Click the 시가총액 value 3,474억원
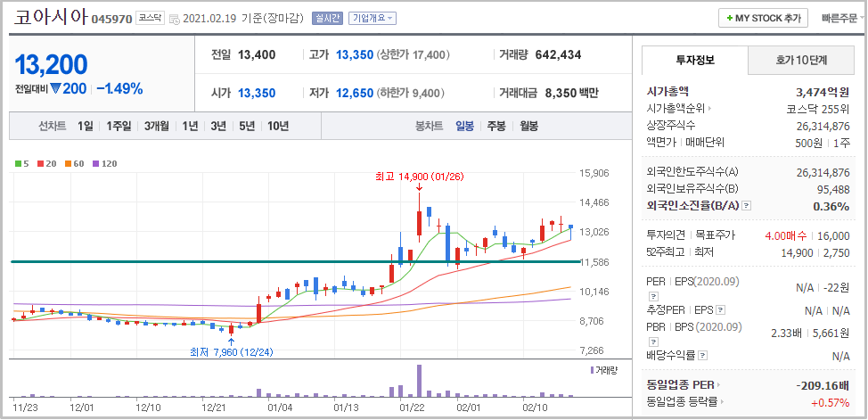Image resolution: width=868 pixels, height=420 pixels. tap(822, 92)
